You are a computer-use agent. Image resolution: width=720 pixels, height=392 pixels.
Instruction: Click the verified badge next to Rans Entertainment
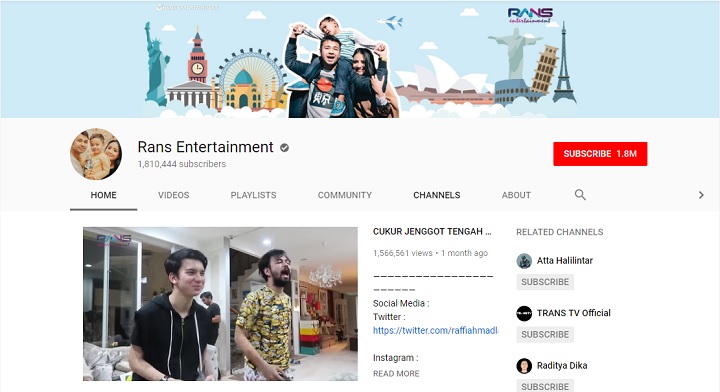[284, 147]
